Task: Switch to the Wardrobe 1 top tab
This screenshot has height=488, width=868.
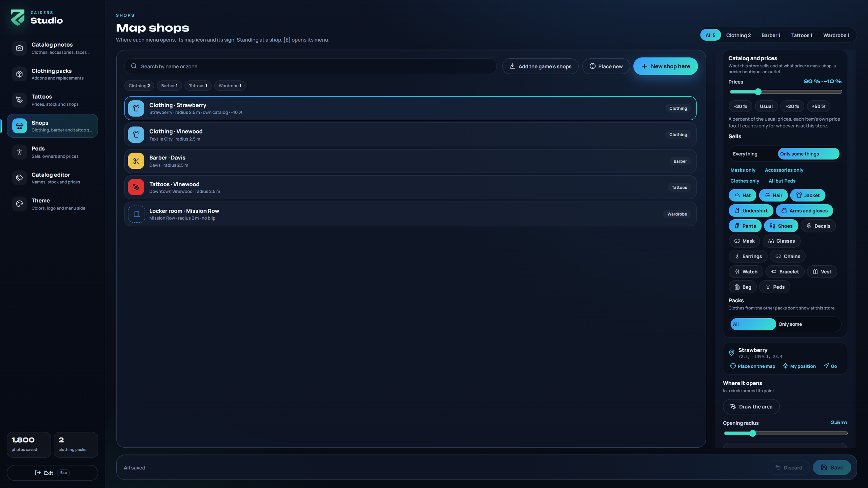Action: (x=836, y=35)
